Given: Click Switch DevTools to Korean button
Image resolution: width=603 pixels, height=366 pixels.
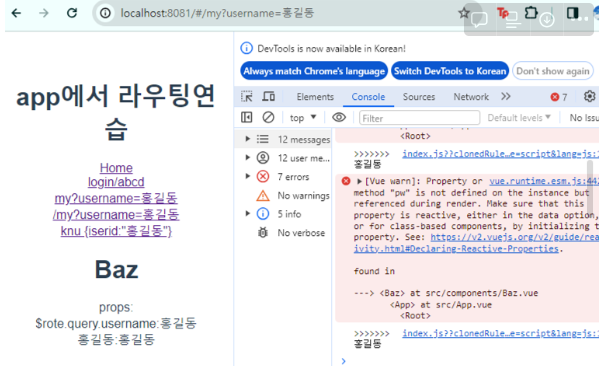Looking at the screenshot, I should 450,71.
